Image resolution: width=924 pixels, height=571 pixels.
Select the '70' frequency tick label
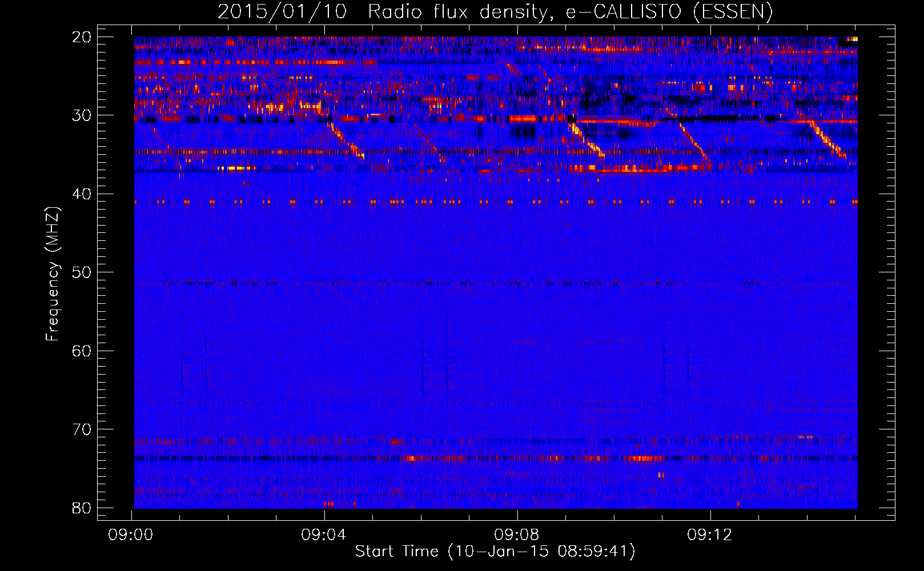(x=82, y=429)
